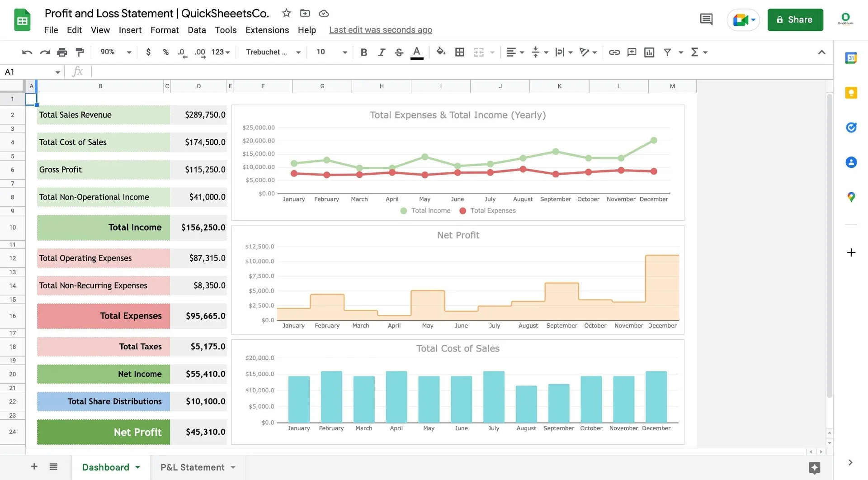This screenshot has width=868, height=480.
Task: Toggle italic formatting
Action: [x=381, y=52]
